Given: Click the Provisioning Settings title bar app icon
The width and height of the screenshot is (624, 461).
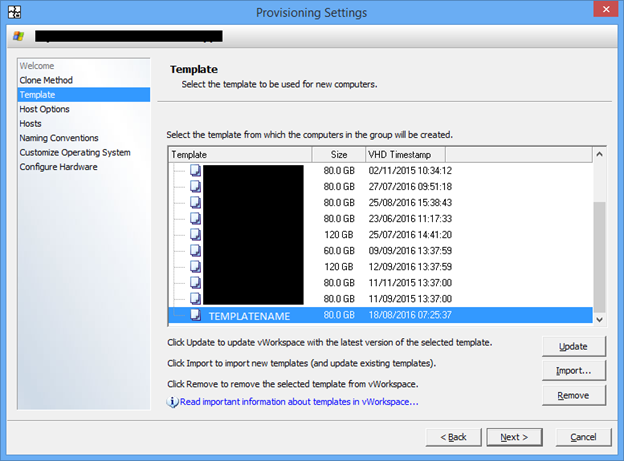Looking at the screenshot, I should tap(15, 12).
